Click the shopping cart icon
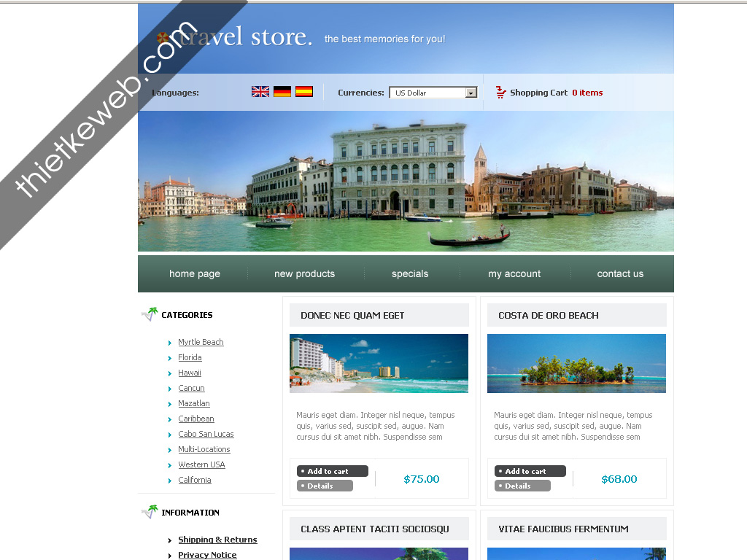Screen dimensions: 747x560 [x=500, y=93]
